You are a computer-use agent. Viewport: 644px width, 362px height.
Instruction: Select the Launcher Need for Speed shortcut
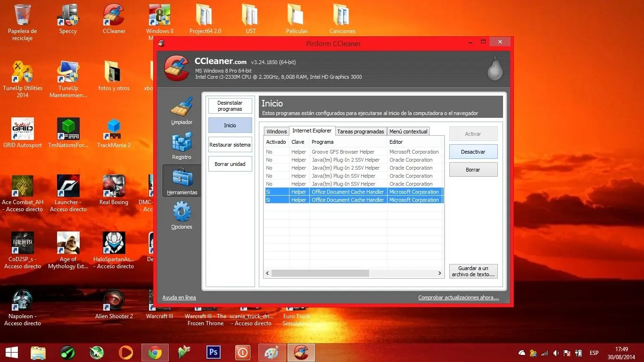(x=68, y=193)
